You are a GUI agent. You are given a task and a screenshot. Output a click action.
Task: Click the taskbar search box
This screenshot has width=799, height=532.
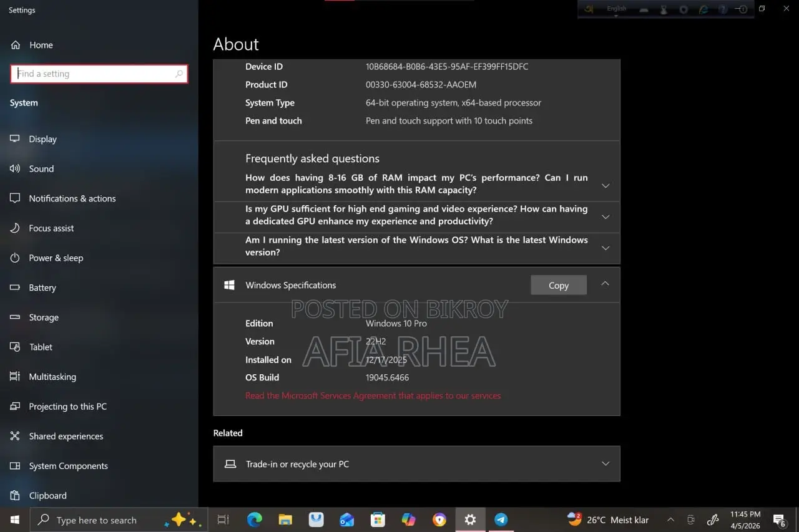coord(119,520)
